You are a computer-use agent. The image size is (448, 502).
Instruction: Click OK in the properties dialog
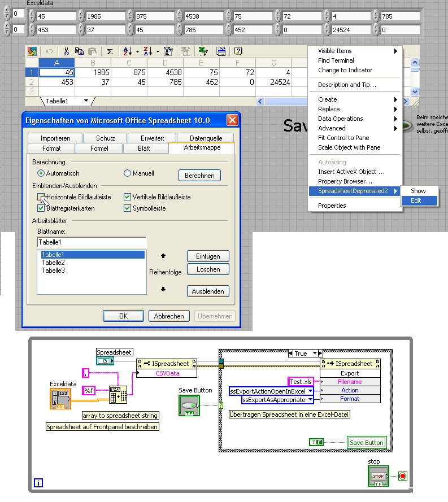tap(123, 316)
